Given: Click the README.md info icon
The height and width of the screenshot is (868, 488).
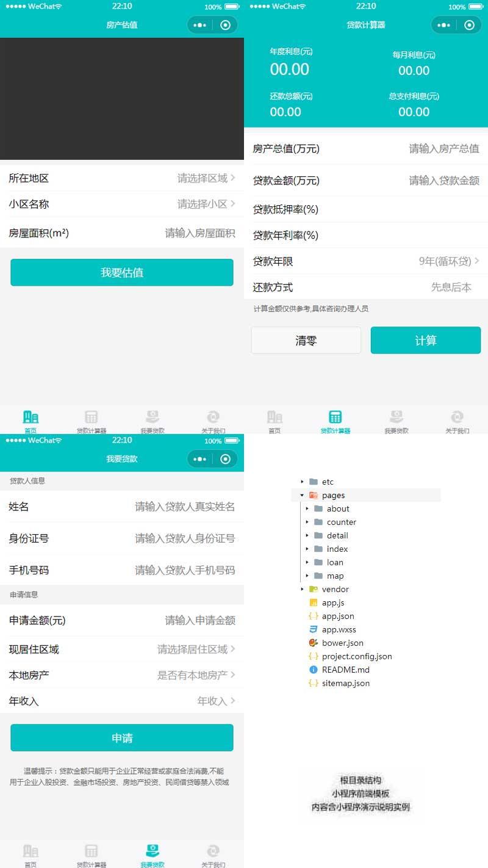Looking at the screenshot, I should coord(314,670).
